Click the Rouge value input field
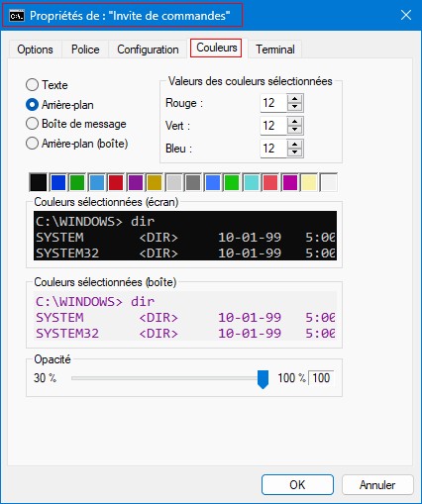422x504 pixels. (273, 103)
